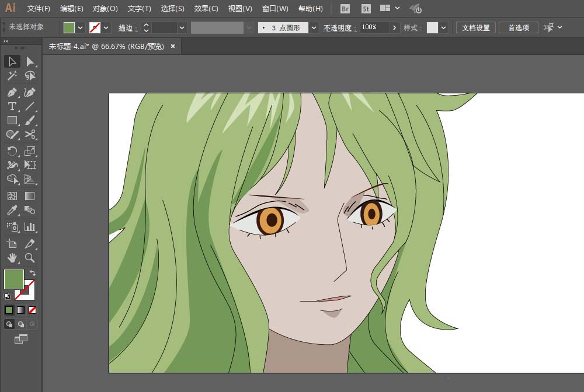
Task: Click the green fill swatch in toolbox
Action: 13,279
